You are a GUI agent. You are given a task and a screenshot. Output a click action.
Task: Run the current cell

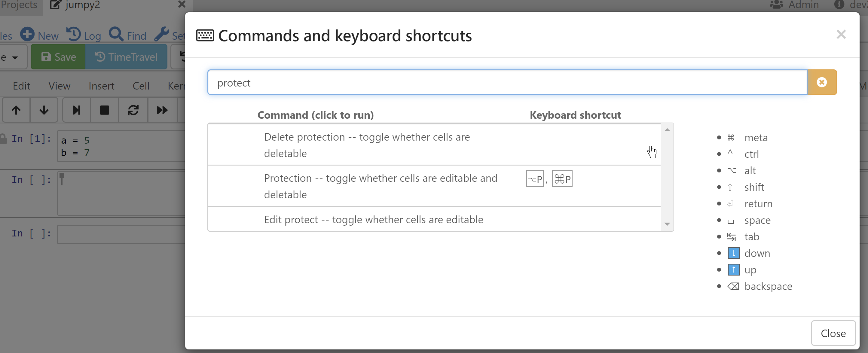[76, 110]
